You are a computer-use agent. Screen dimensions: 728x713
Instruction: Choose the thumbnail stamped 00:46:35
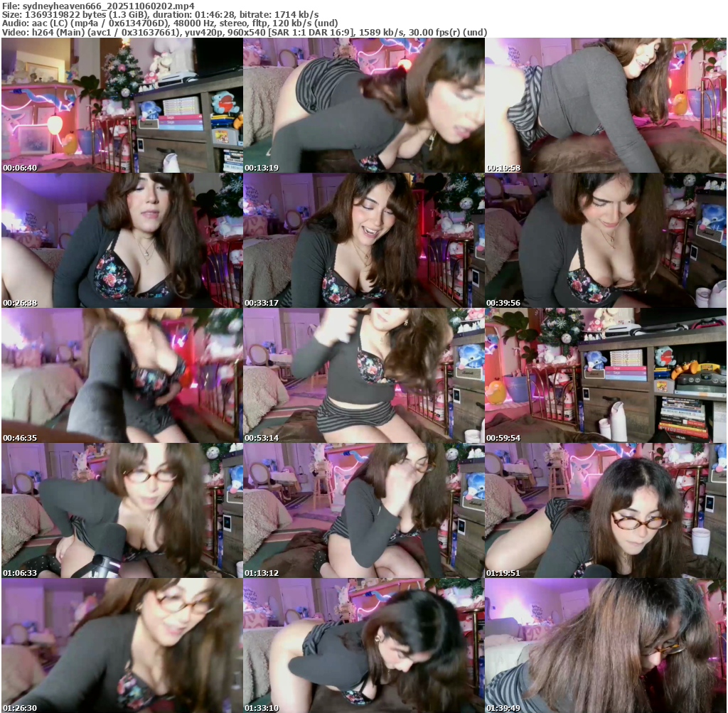[122, 375]
